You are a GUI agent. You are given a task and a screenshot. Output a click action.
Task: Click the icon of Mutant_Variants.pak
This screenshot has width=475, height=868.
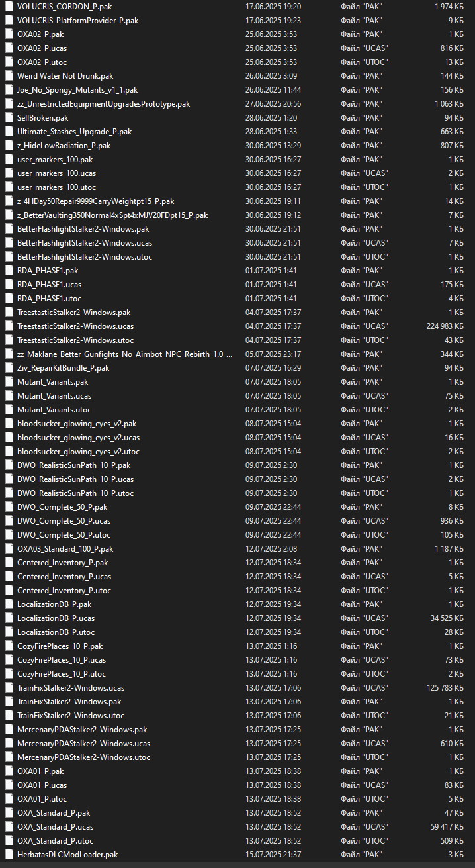9,382
